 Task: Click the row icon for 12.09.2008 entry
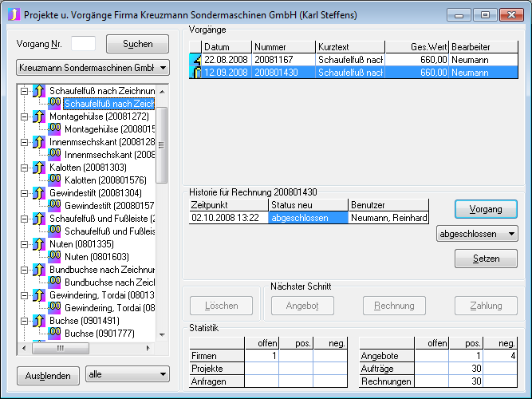195,73
